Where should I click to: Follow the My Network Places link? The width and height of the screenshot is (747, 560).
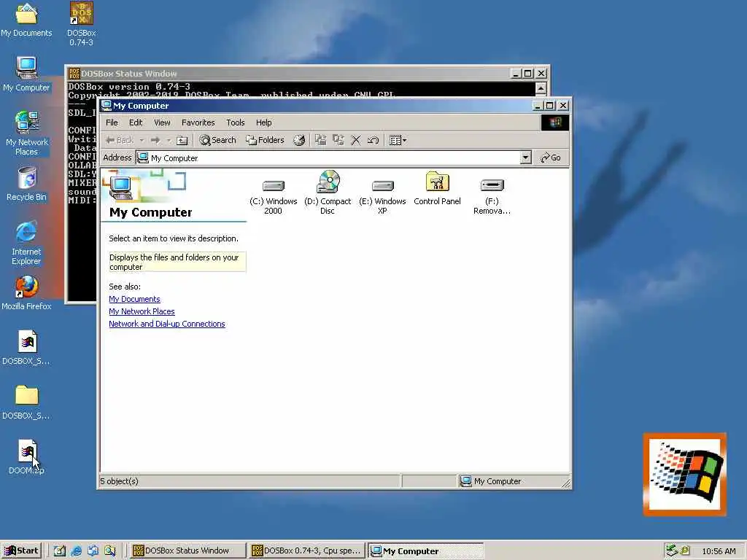142,311
